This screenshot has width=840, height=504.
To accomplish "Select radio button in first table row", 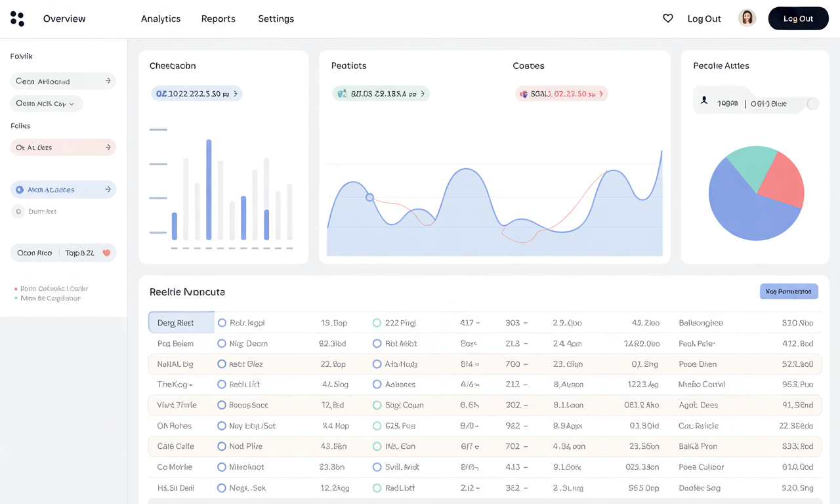I will pos(222,323).
